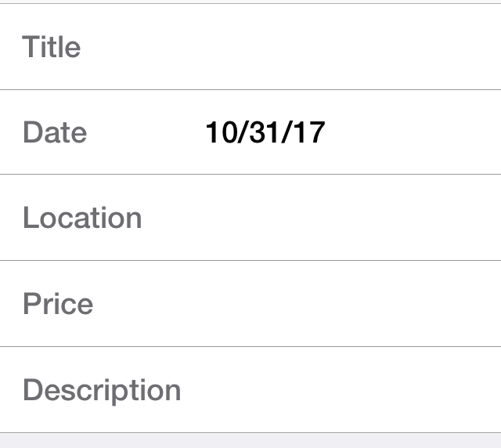The image size is (501, 448).
Task: Place the cursor in the Title row
Action: pos(250,47)
